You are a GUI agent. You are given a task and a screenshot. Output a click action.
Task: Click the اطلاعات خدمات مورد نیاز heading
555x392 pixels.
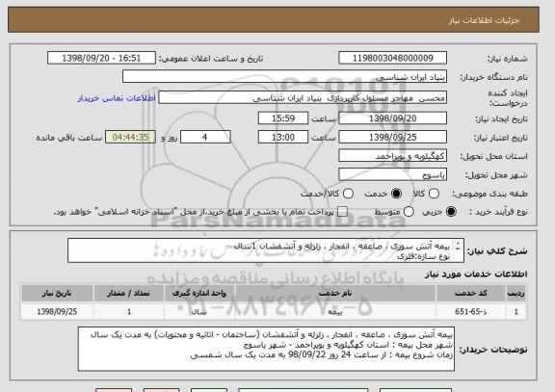[476, 274]
